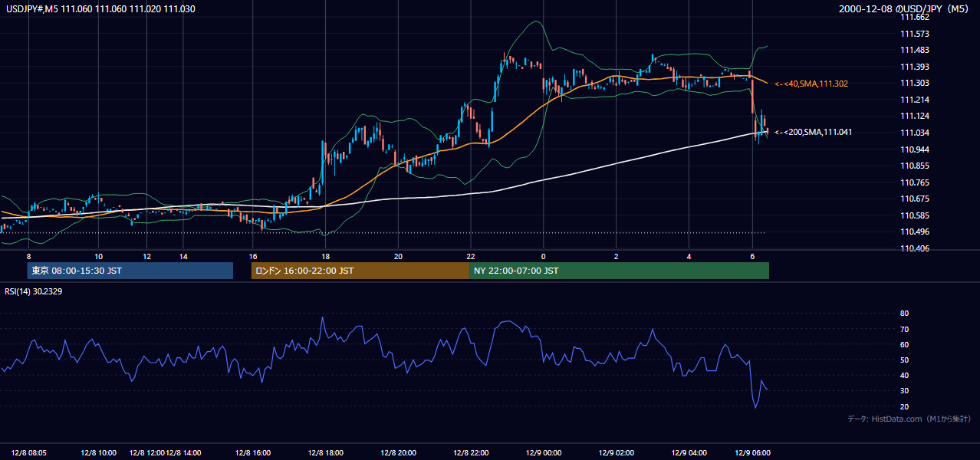Click the 12/8 12:00 date axis label
The height and width of the screenshot is (460, 980).
[147, 452]
